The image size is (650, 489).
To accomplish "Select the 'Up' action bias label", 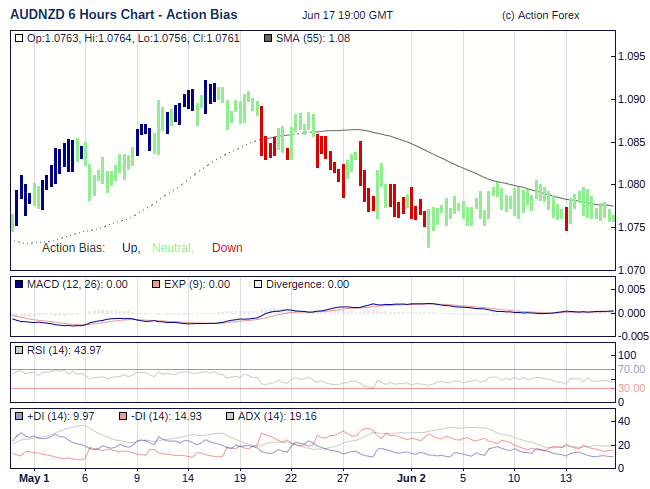I will (x=130, y=248).
